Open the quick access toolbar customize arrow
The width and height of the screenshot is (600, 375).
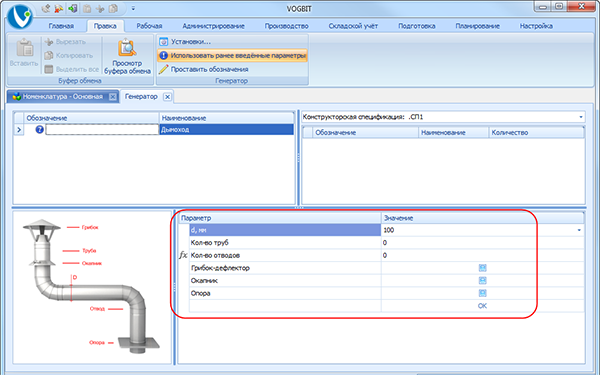pos(133,8)
